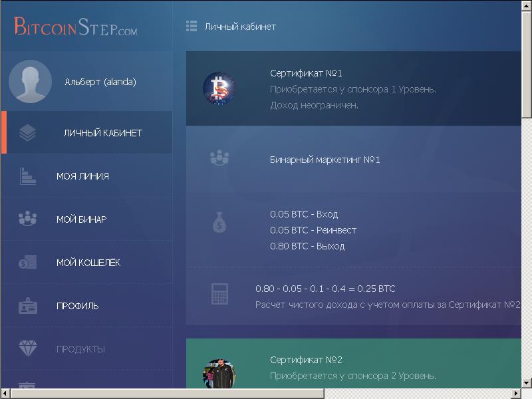Click the horizontal scrollbar thumb
This screenshot has height=399, width=532.
click(168, 394)
